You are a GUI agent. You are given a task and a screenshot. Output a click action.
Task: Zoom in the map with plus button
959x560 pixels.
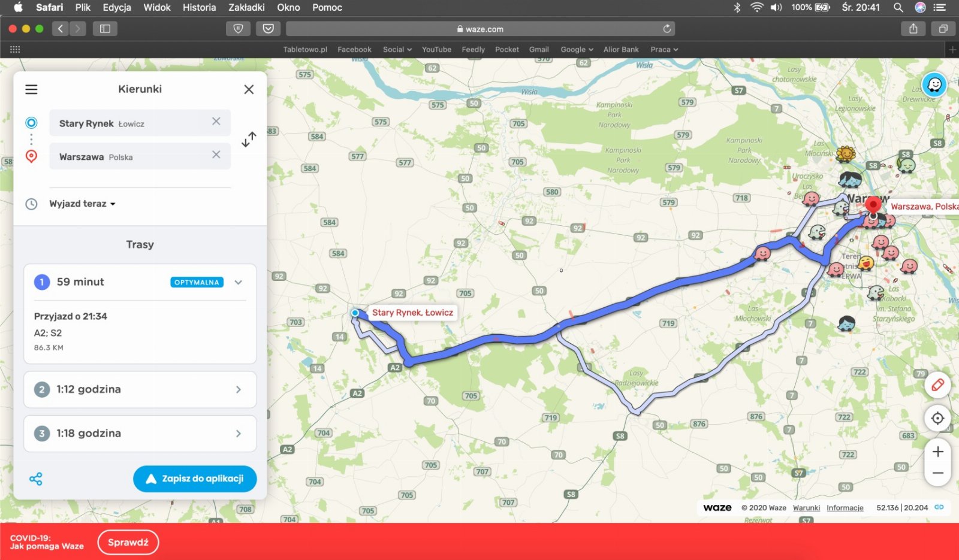pyautogui.click(x=937, y=452)
